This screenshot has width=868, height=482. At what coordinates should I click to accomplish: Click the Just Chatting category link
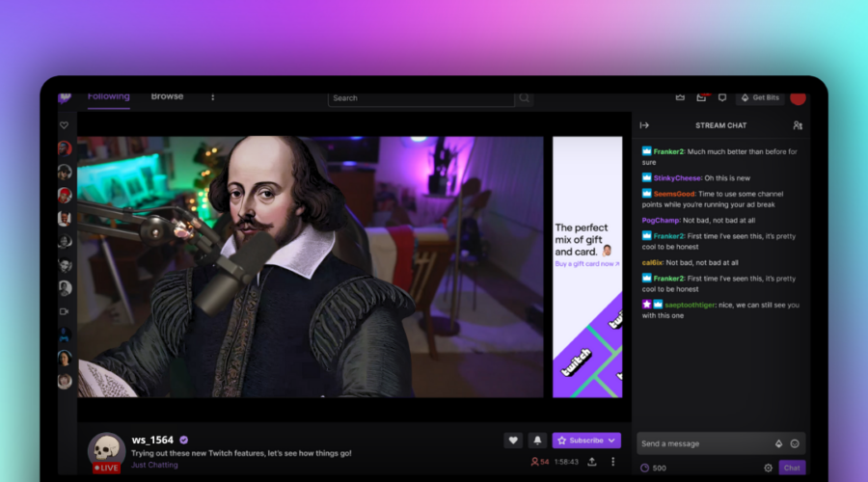click(154, 465)
